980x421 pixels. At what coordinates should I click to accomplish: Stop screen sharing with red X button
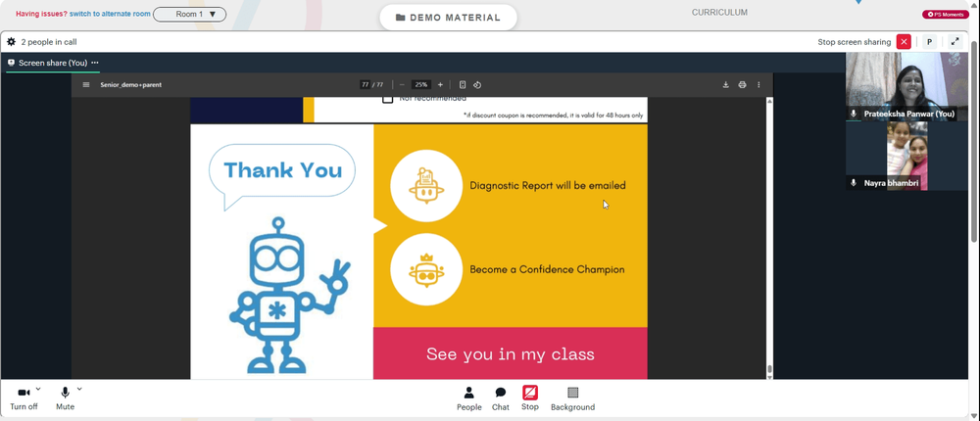pos(904,42)
